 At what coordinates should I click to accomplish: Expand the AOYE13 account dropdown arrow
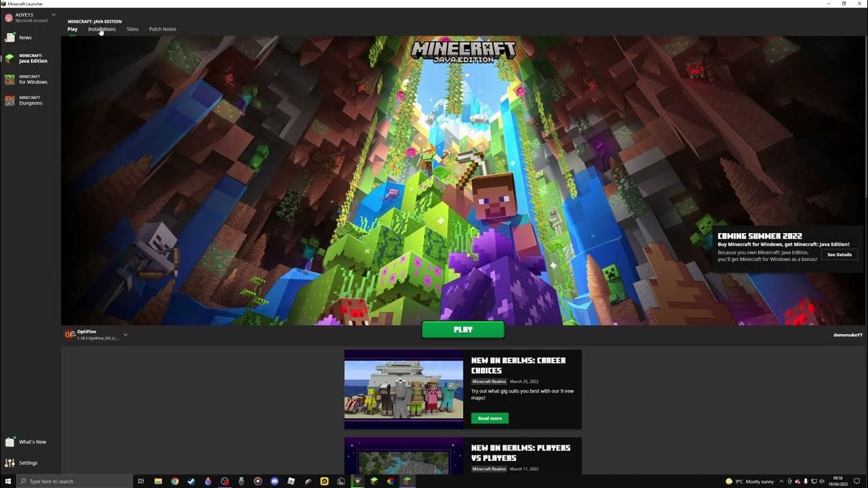[x=54, y=15]
